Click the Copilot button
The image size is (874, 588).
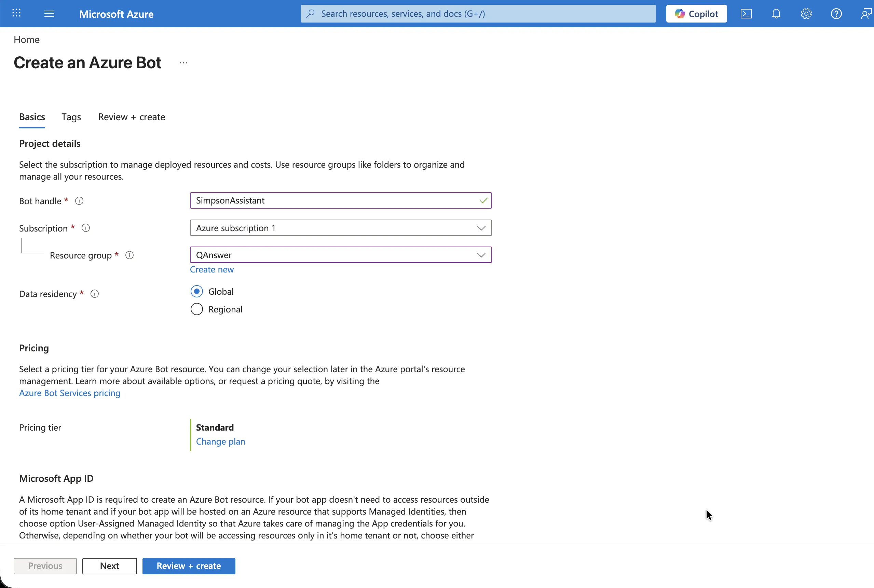point(696,14)
